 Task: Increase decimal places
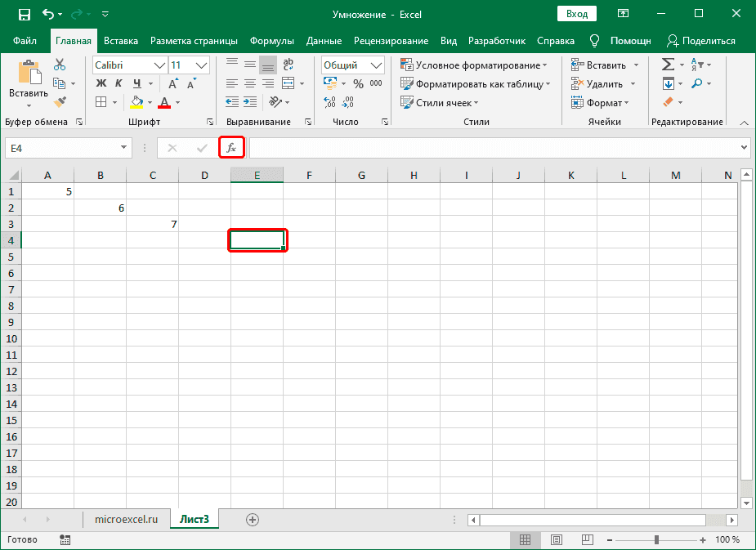click(x=330, y=102)
